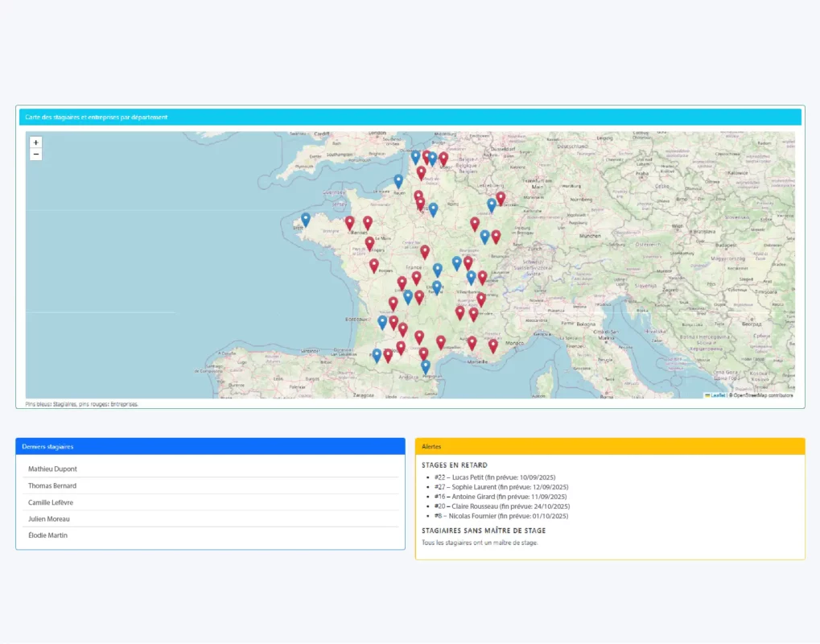Select Mathieu Dupont in Derniers stagiaires
This screenshot has height=644, width=820.
pos(52,469)
